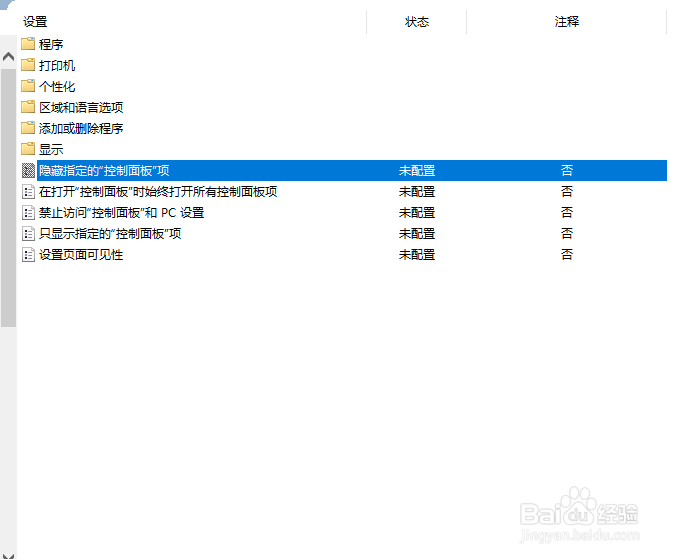Open the 打印机 folder icon
The image size is (678, 559).
point(28,65)
